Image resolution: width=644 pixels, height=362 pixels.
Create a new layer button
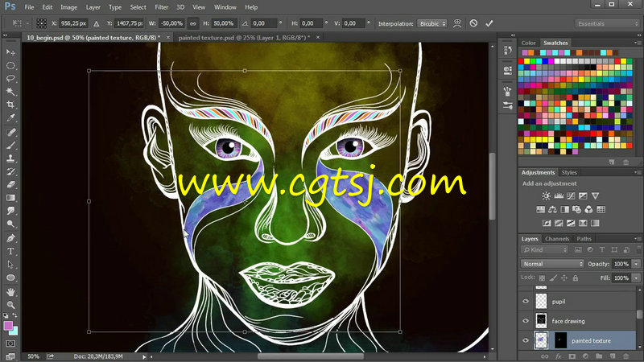[x=613, y=356]
